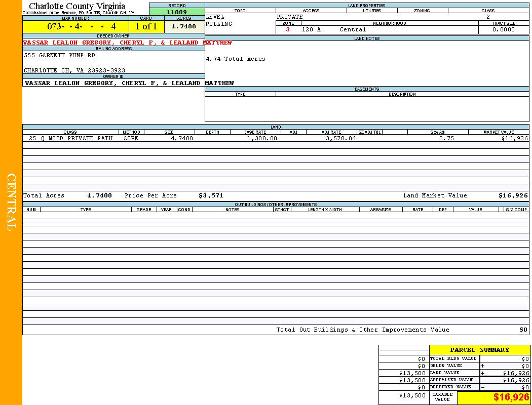
Task: Click the red taxable value $16,926
Action: click(x=511, y=397)
